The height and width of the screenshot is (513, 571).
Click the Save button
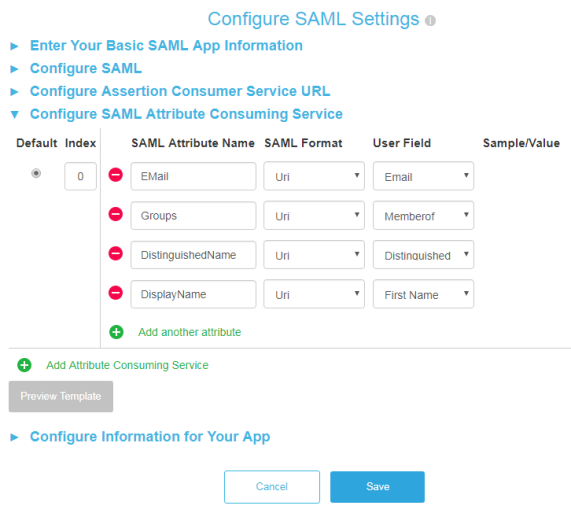tap(377, 487)
